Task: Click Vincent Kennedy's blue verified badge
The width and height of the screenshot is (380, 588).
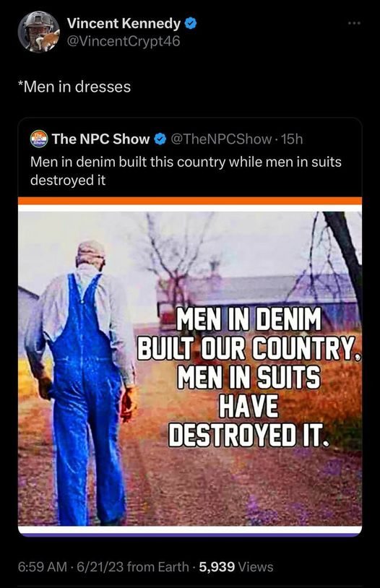Action: 191,24
